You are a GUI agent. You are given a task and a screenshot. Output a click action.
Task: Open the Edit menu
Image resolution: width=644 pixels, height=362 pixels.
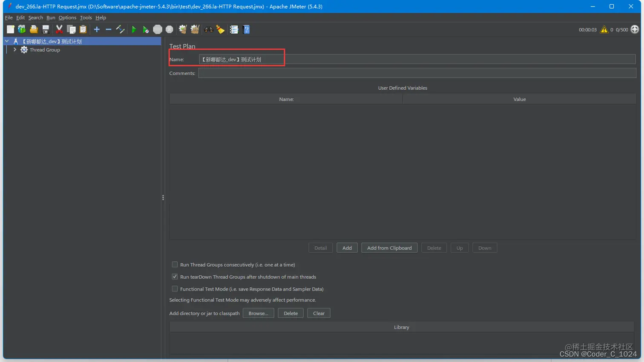pos(20,17)
